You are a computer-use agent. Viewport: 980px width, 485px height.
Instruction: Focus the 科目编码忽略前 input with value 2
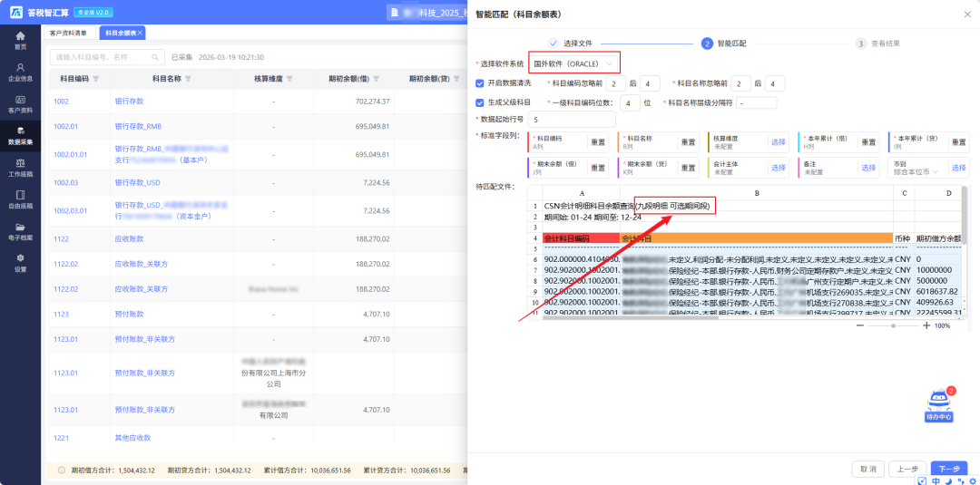point(615,83)
